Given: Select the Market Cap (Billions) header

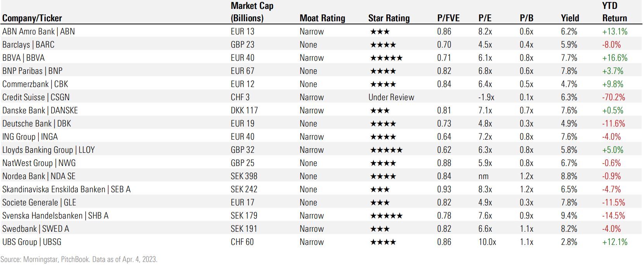Looking at the screenshot, I should point(252,12).
